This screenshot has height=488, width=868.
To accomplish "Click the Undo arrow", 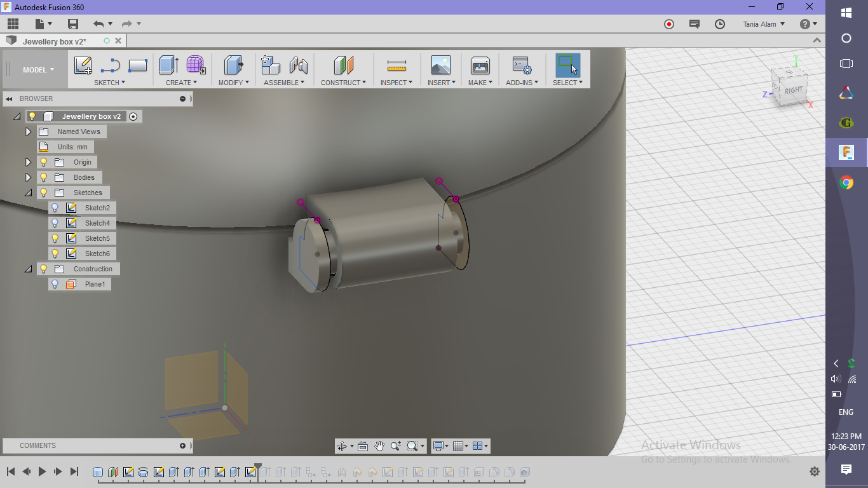I will tap(98, 24).
